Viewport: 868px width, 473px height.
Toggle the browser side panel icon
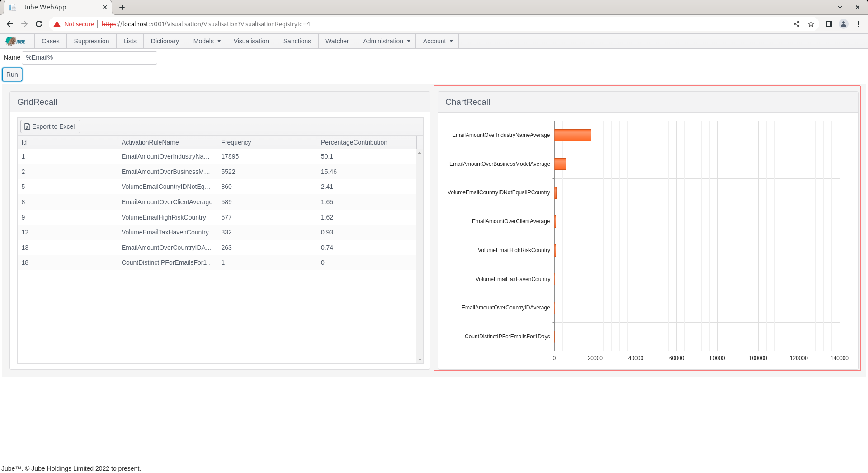[829, 24]
